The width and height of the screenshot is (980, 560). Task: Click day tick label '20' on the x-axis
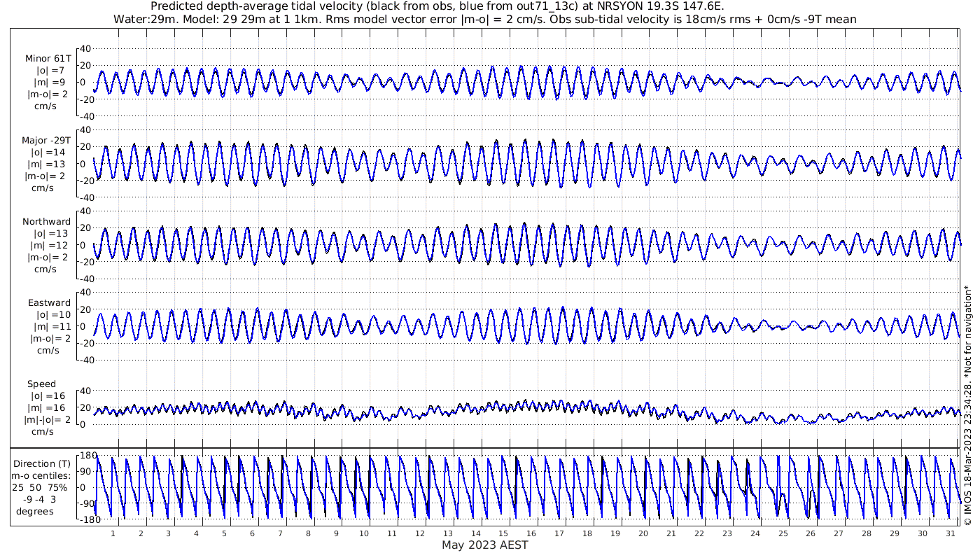pyautogui.click(x=643, y=533)
